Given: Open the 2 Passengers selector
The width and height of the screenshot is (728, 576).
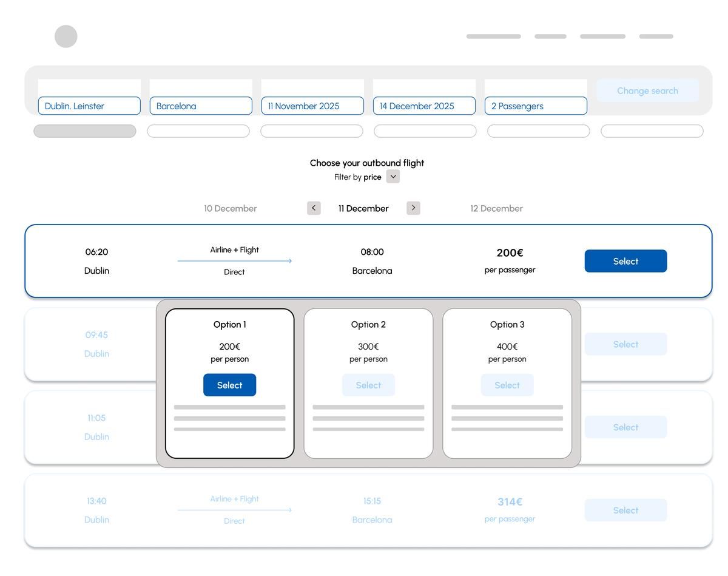Looking at the screenshot, I should (536, 106).
